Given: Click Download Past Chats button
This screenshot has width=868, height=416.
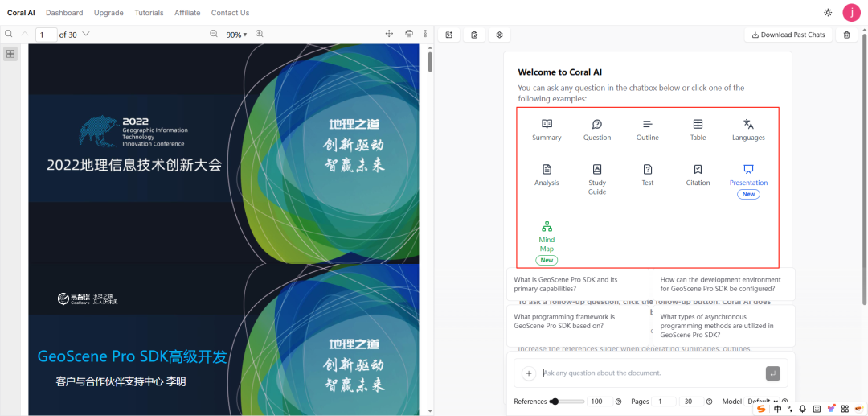Looking at the screenshot, I should coord(788,35).
